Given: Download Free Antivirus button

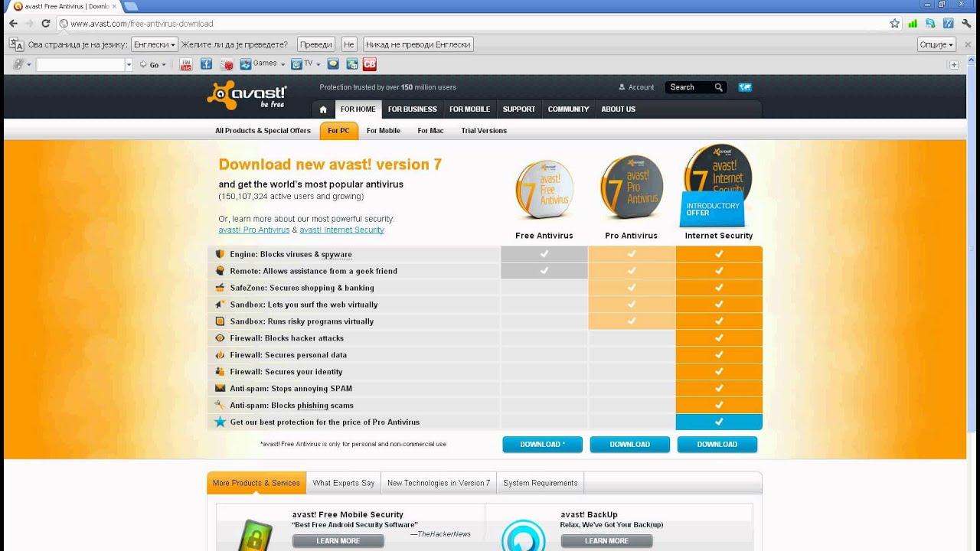Looking at the screenshot, I should pos(542,445).
